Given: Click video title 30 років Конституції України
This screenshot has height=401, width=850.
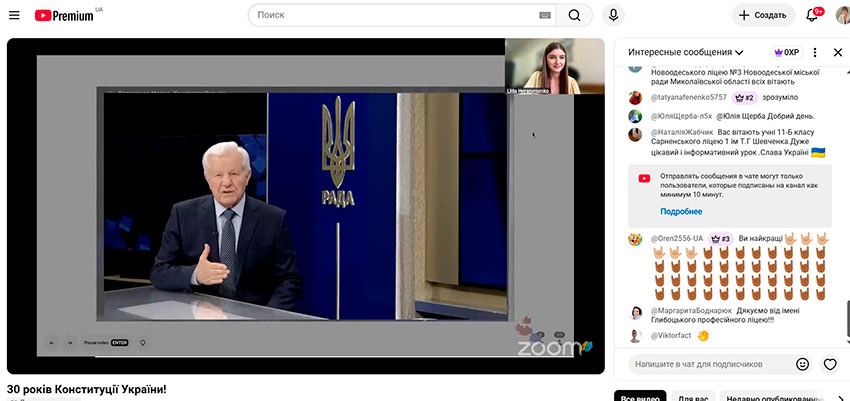Looking at the screenshot, I should pyautogui.click(x=87, y=389).
